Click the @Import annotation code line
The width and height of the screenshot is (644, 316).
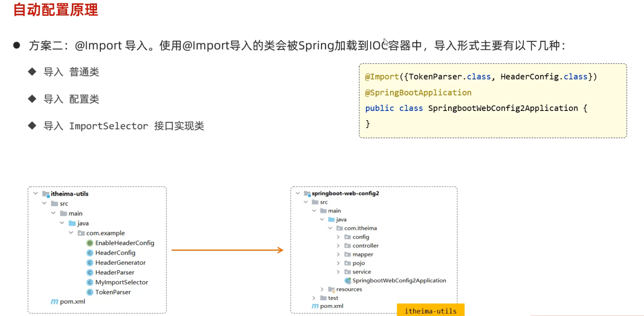(481, 77)
